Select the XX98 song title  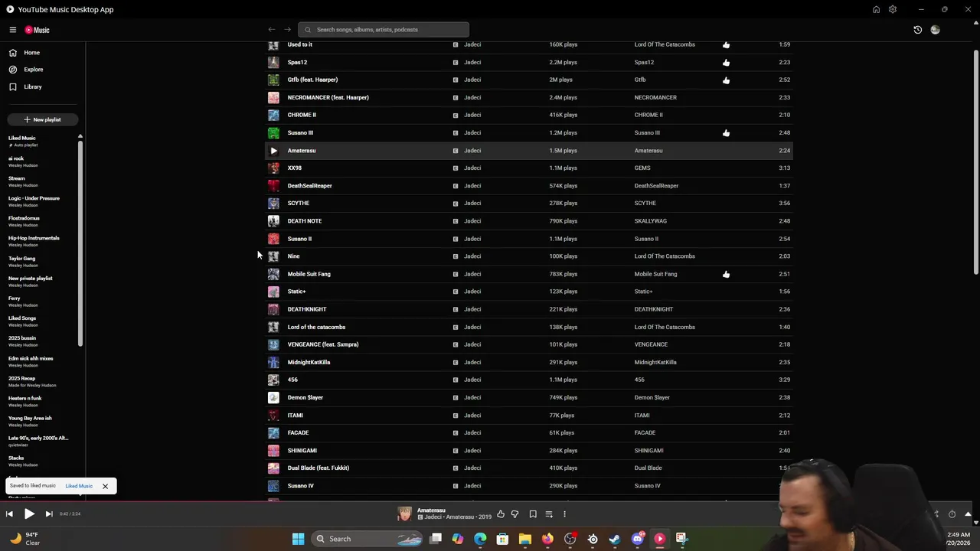295,168
